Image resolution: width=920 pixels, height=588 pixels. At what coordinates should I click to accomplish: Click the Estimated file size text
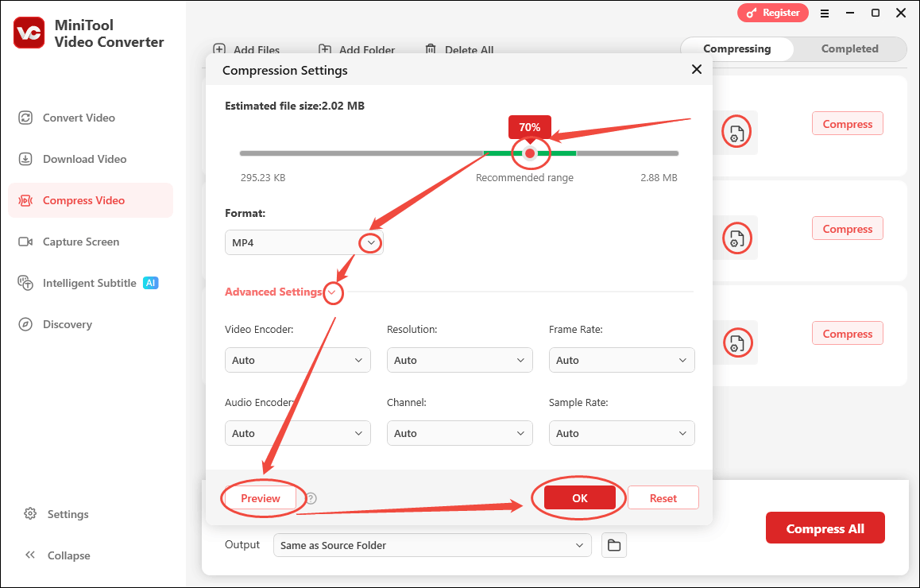[295, 106]
